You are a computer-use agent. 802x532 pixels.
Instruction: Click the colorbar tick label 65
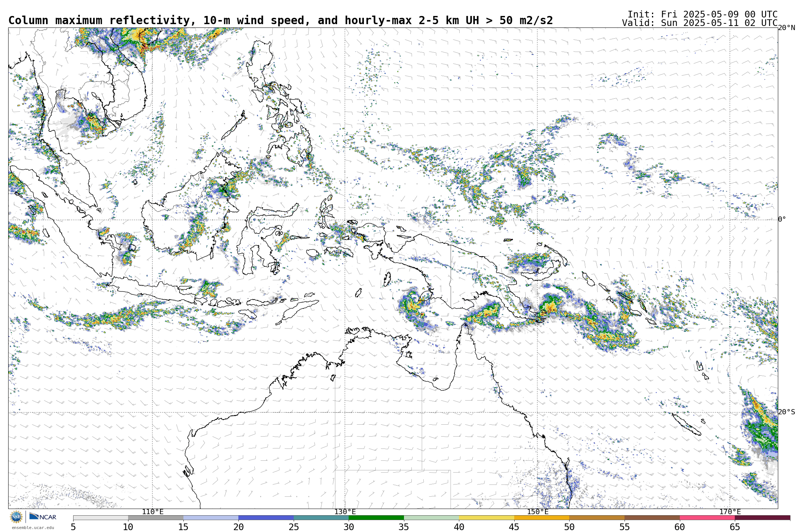735,527
